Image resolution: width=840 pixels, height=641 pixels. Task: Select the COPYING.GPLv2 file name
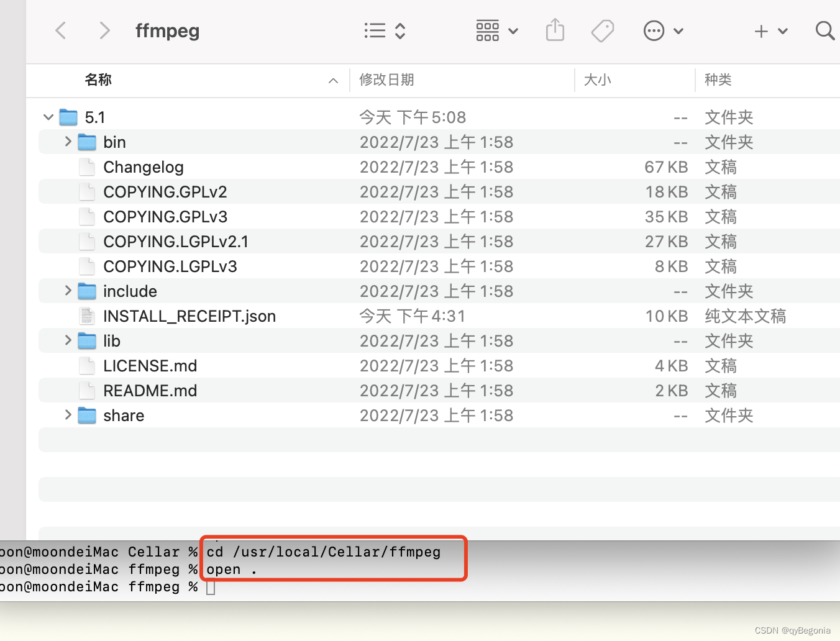[165, 192]
